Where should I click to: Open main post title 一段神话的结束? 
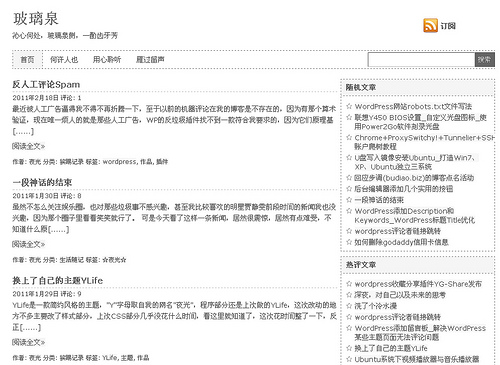(x=42, y=182)
